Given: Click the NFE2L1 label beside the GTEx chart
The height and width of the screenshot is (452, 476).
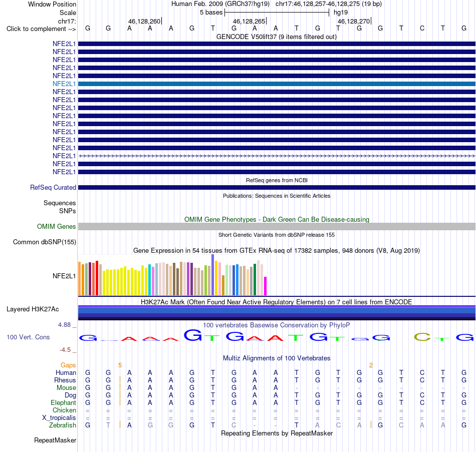Looking at the screenshot, I should [64, 276].
